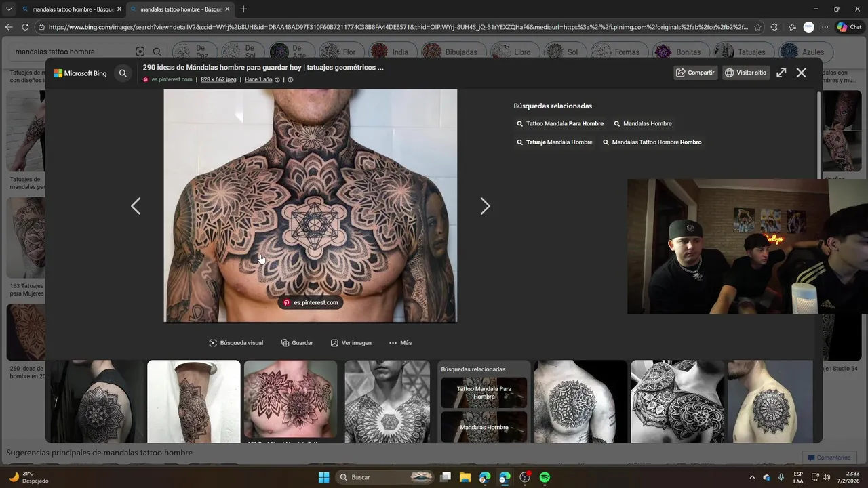Close the image detail overlay
The height and width of the screenshot is (488, 868).
[802, 73]
